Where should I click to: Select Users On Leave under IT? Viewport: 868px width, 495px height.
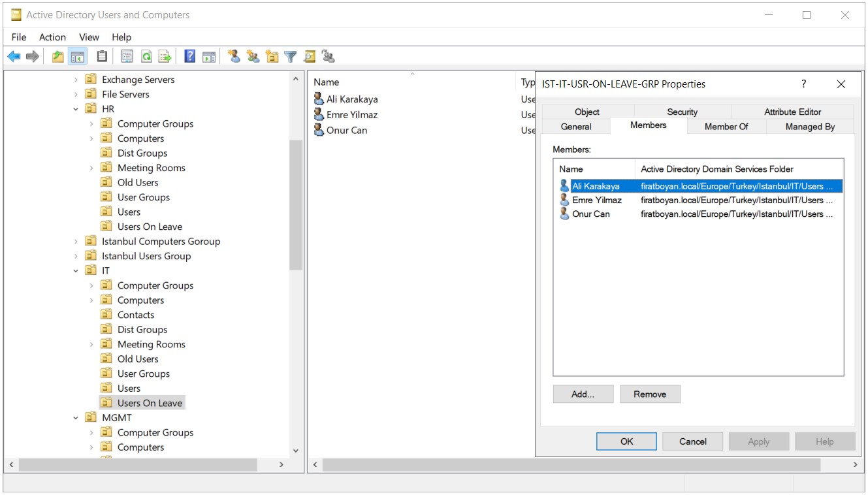[142, 403]
